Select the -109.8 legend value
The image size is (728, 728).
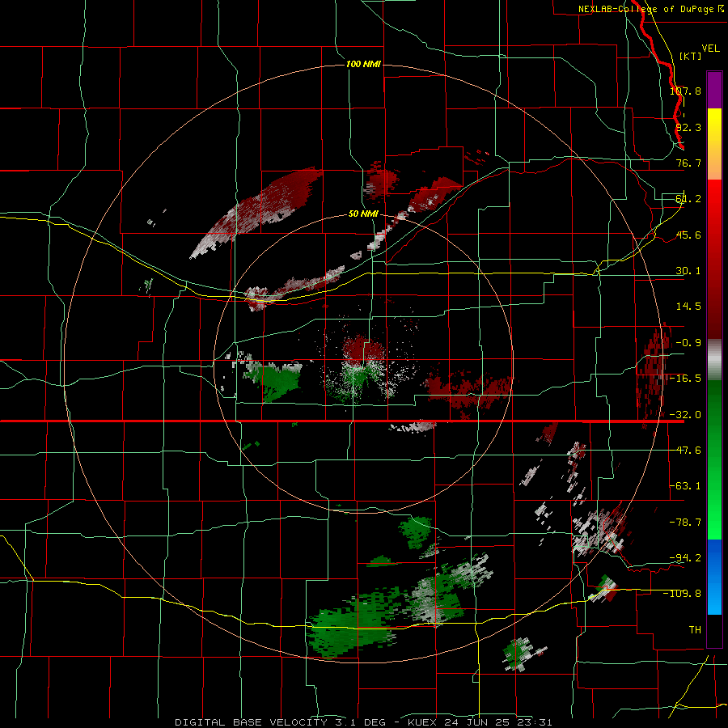click(683, 594)
